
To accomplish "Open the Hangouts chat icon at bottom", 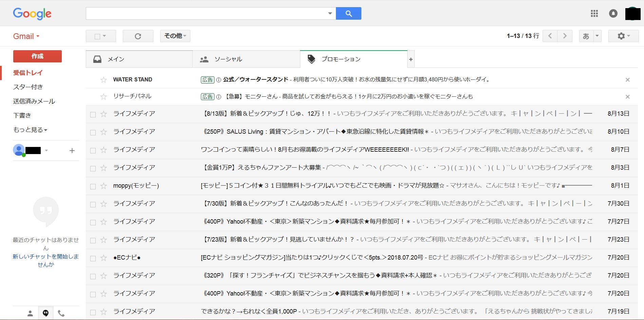I will [x=45, y=313].
